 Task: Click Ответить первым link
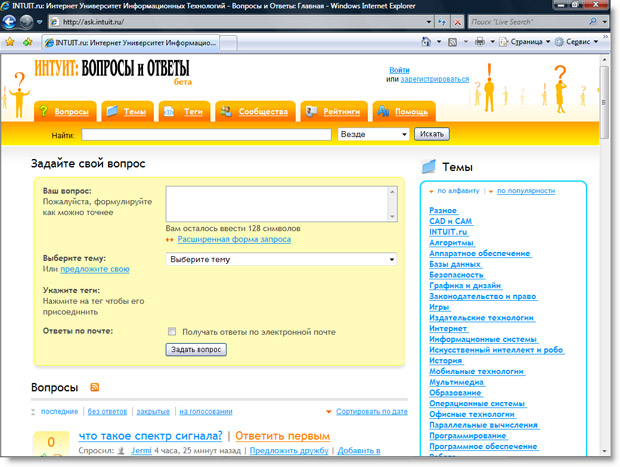tap(282, 436)
